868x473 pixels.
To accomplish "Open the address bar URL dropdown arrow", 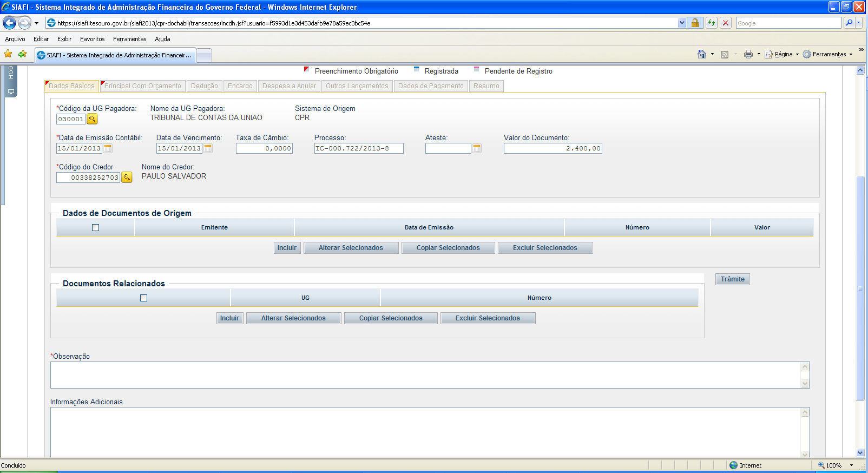I will tap(682, 23).
